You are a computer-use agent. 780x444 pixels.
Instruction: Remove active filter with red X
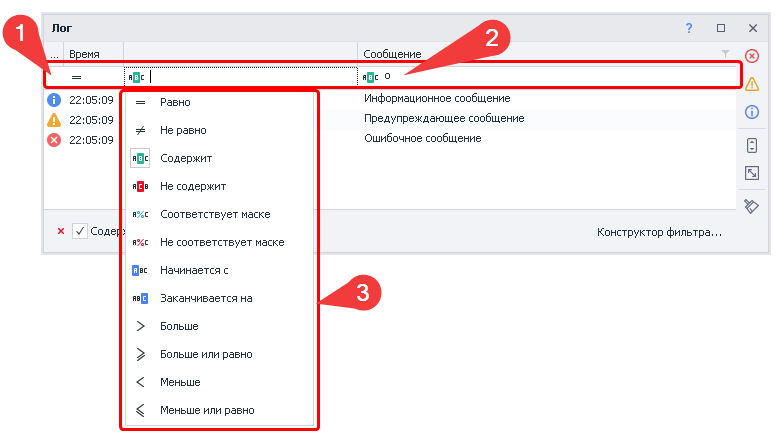[61, 231]
